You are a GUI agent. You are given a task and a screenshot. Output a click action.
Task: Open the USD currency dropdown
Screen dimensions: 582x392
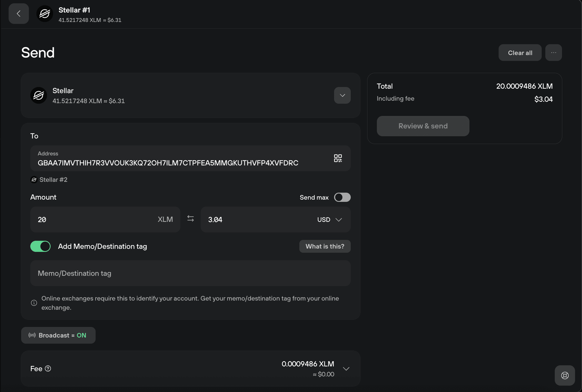(x=329, y=220)
